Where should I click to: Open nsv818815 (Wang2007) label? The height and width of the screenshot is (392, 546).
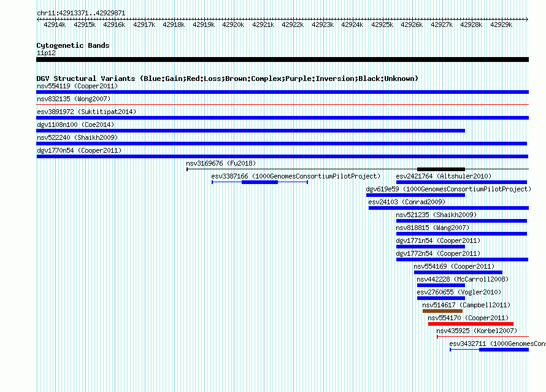tap(433, 228)
